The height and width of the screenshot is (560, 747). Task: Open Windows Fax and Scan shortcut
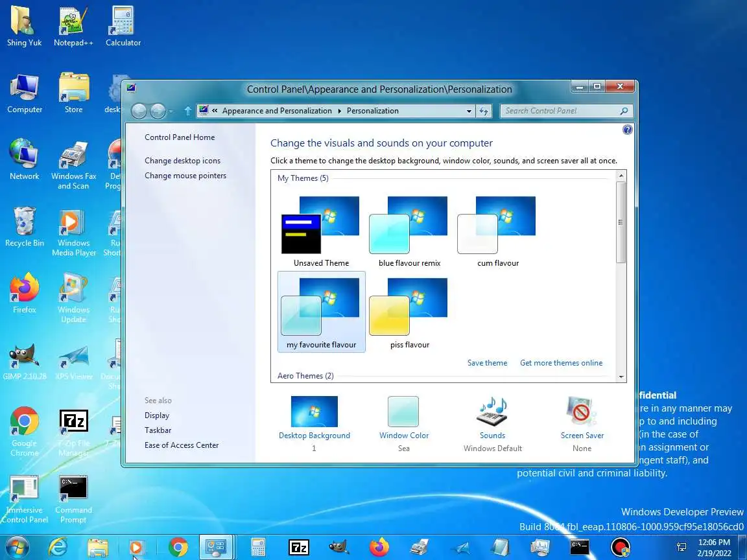[x=73, y=165]
